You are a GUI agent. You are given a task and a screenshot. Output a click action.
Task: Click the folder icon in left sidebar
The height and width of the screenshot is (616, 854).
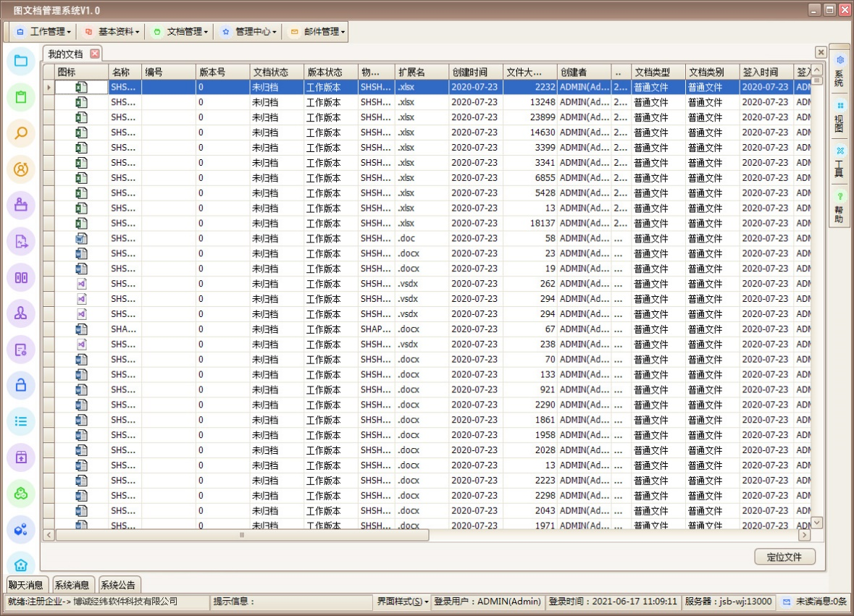21,61
